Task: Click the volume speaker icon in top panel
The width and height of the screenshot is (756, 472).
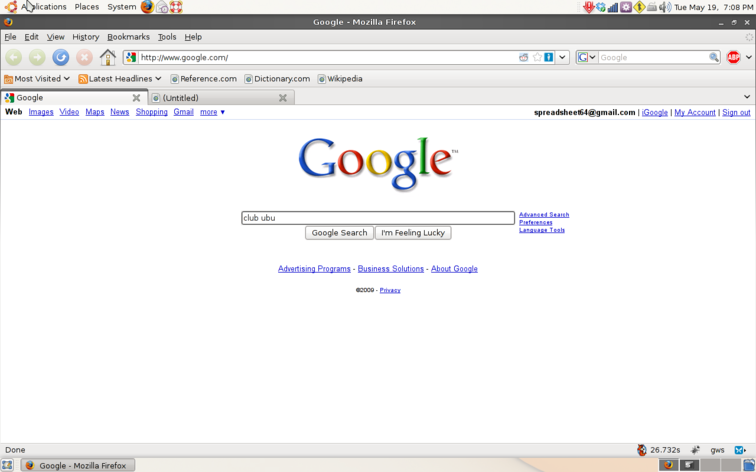Action: (x=665, y=7)
